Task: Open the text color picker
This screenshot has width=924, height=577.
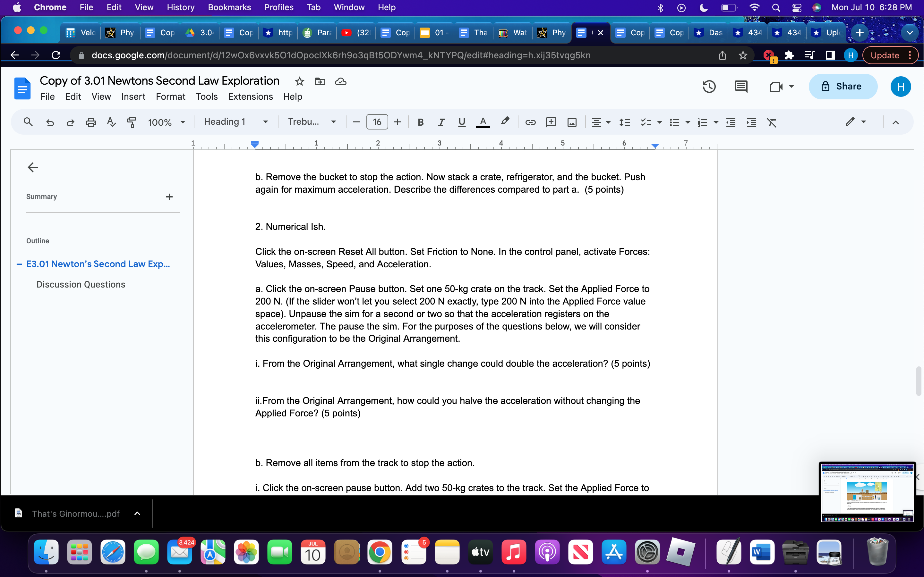Action: (x=483, y=122)
